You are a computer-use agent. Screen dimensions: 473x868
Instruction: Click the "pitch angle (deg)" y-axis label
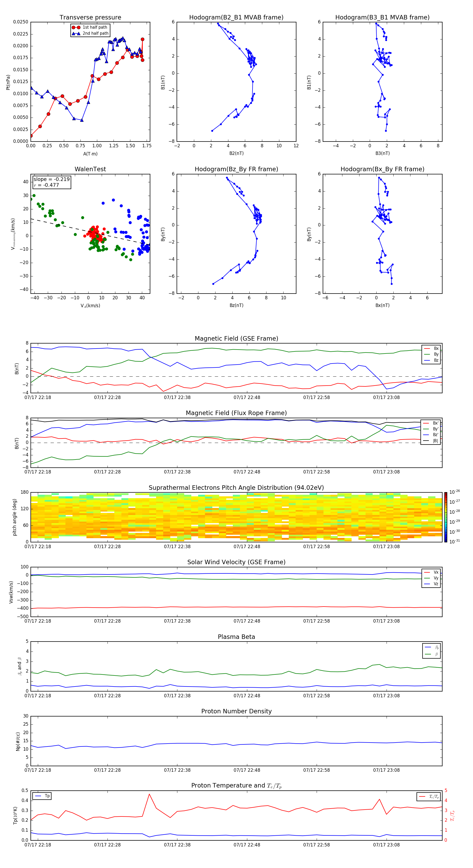(x=14, y=517)
